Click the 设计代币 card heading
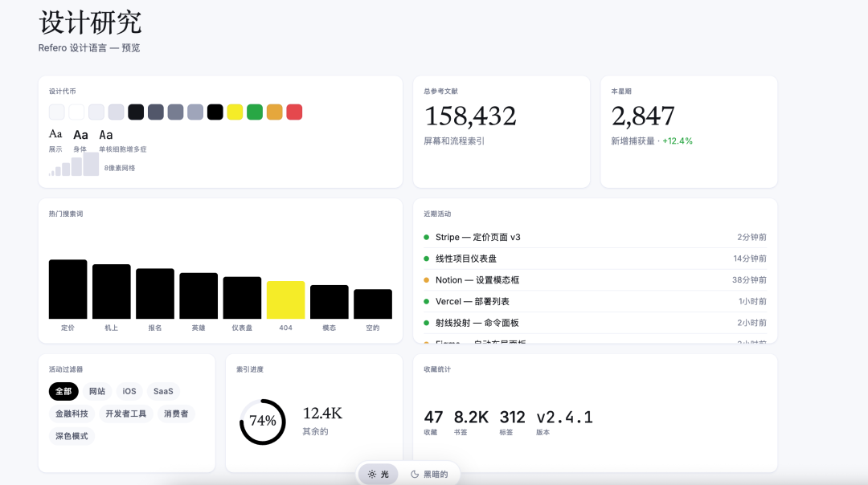 coord(63,92)
